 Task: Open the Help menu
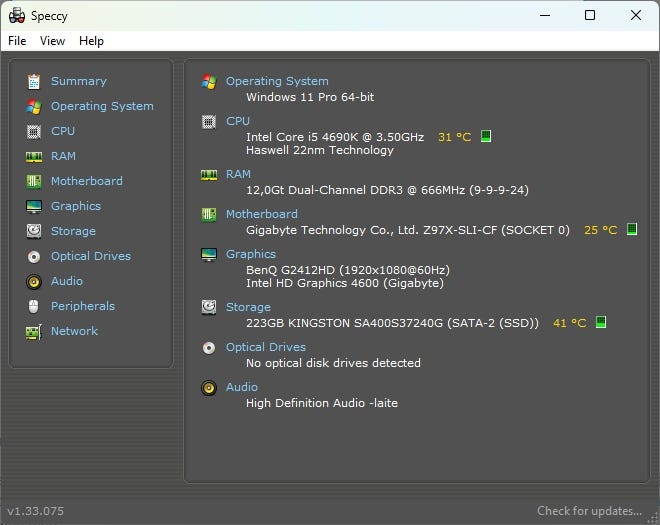(x=91, y=41)
